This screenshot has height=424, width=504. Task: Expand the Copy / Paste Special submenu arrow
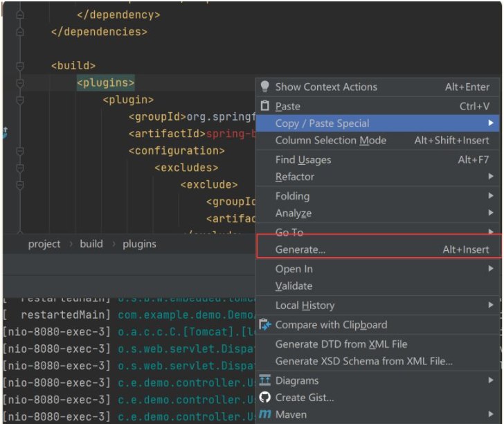tap(490, 123)
